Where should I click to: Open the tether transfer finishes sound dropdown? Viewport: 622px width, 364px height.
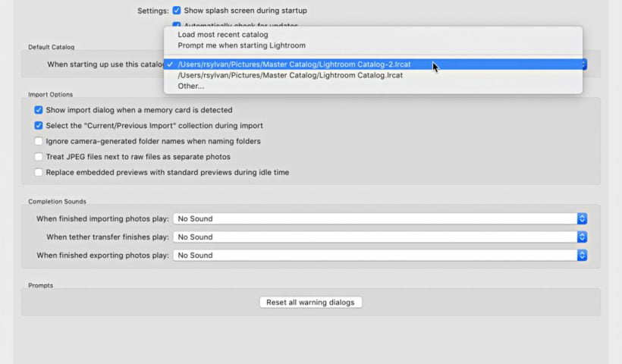(x=375, y=237)
